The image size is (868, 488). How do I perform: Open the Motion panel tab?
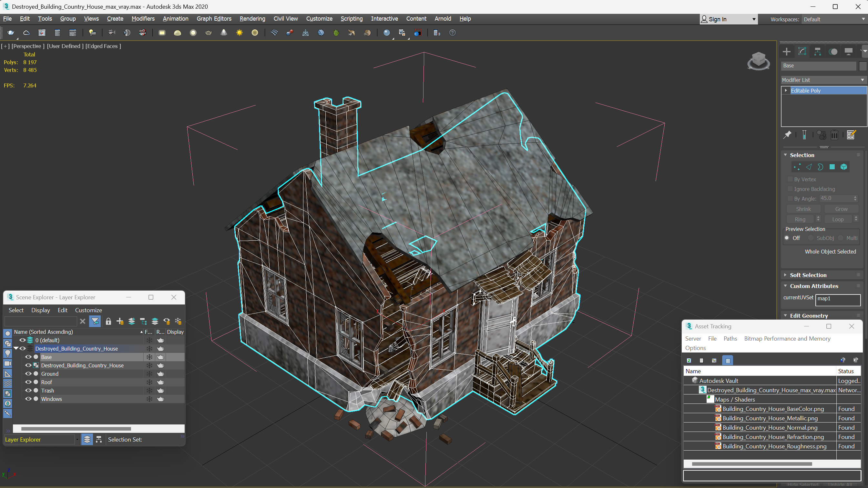coord(833,52)
